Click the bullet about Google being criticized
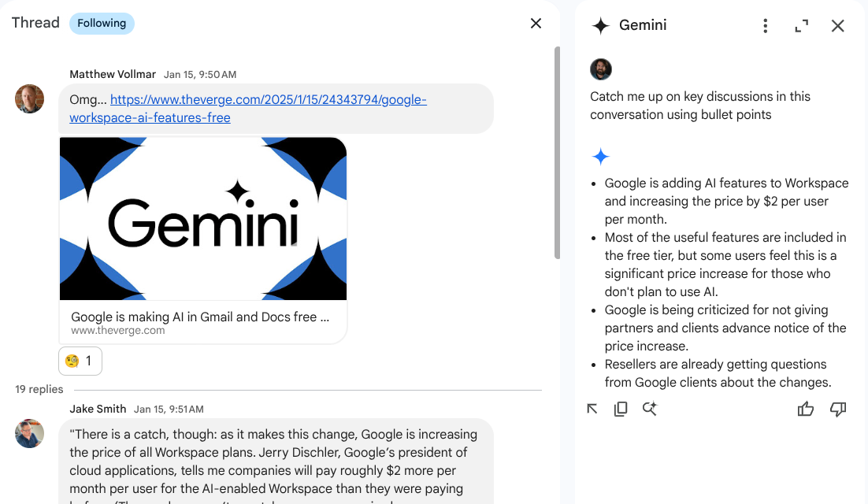 click(x=725, y=328)
